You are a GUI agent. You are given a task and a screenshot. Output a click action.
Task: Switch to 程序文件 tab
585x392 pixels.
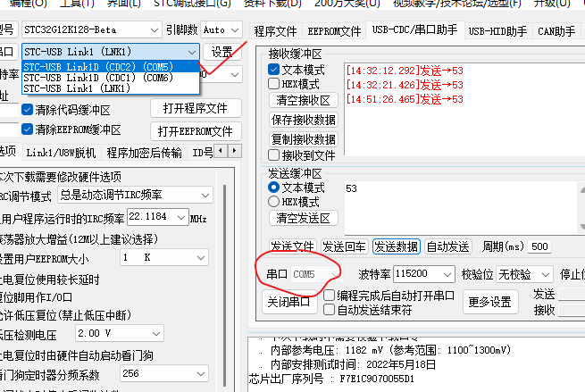[275, 31]
